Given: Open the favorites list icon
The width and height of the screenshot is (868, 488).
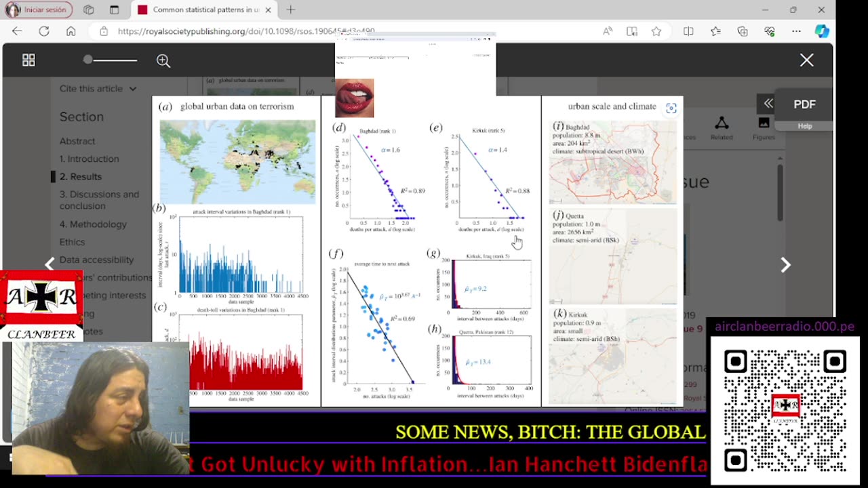Looking at the screenshot, I should click(x=715, y=31).
